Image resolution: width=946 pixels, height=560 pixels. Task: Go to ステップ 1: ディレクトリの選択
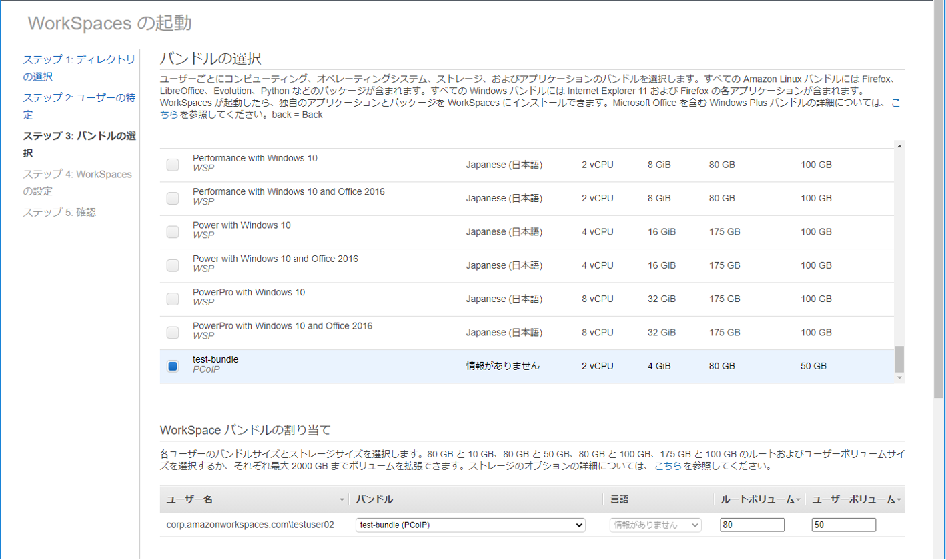coord(79,68)
